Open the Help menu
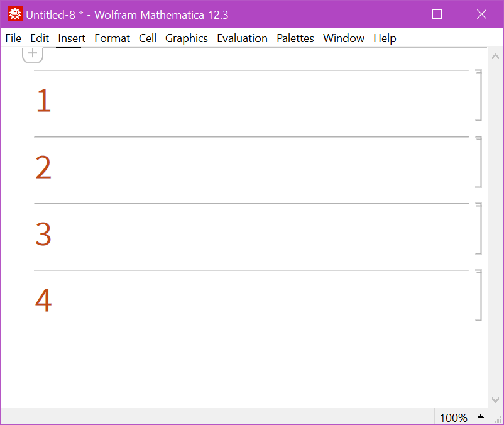Viewport: 504px width, 425px height. coord(385,38)
